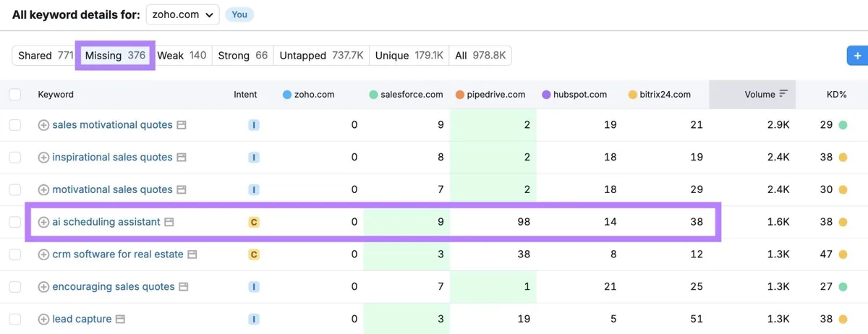Click intent badge for 'motivational sales quotes'

(x=254, y=190)
